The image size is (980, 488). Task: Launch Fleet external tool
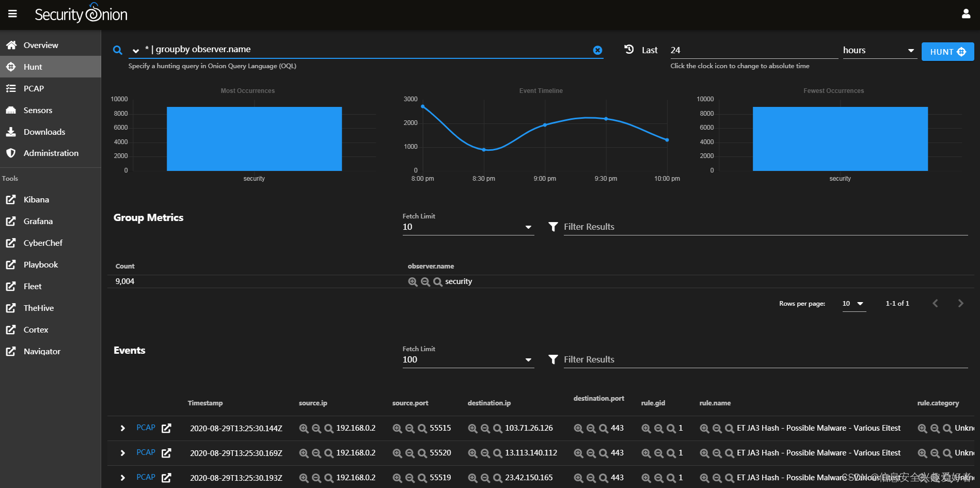[x=50, y=286]
